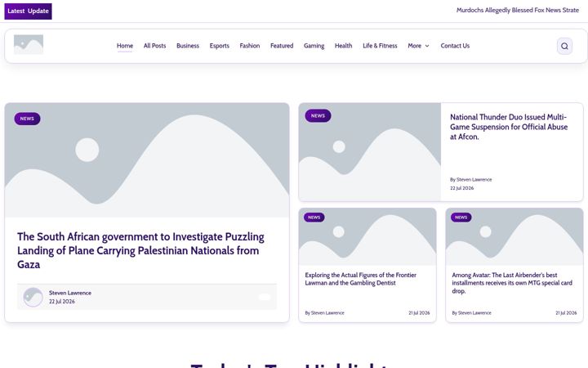Click By Steven Lawrence on Frontier Lawman card
Screen dimensions: 588x368
[324, 312]
